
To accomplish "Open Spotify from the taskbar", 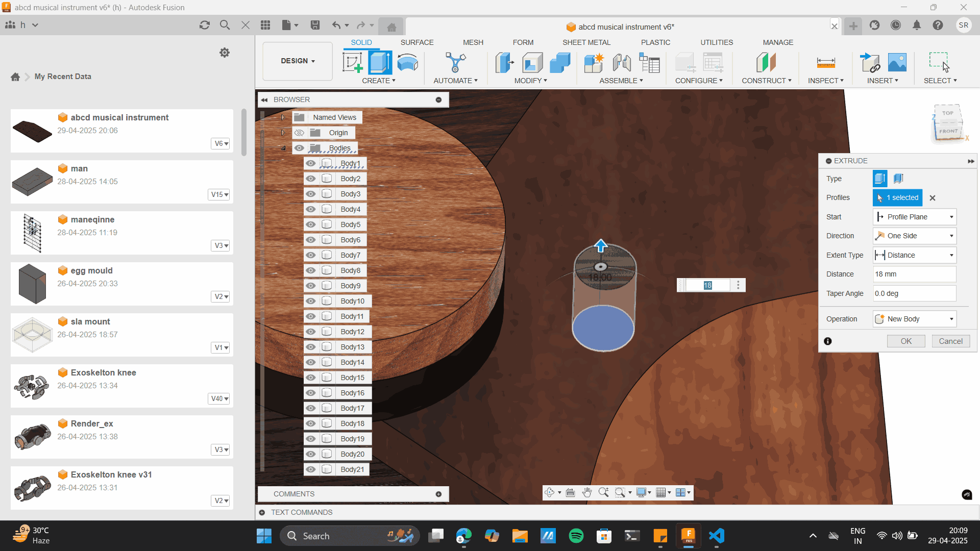I will click(x=576, y=536).
